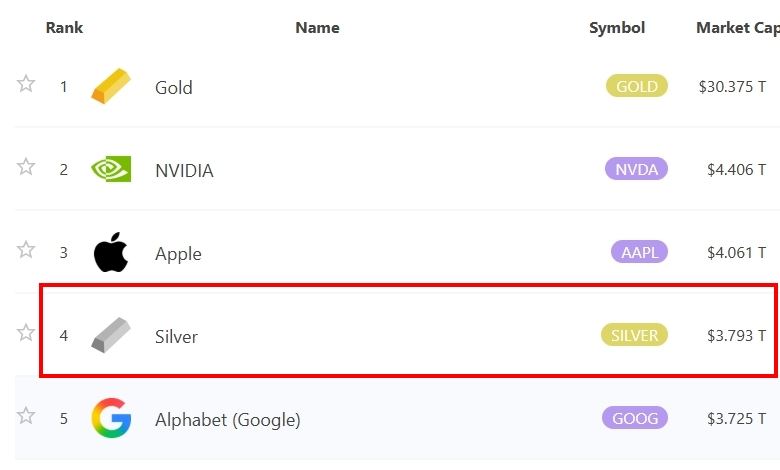Favorite Gold with the star icon

[26, 83]
